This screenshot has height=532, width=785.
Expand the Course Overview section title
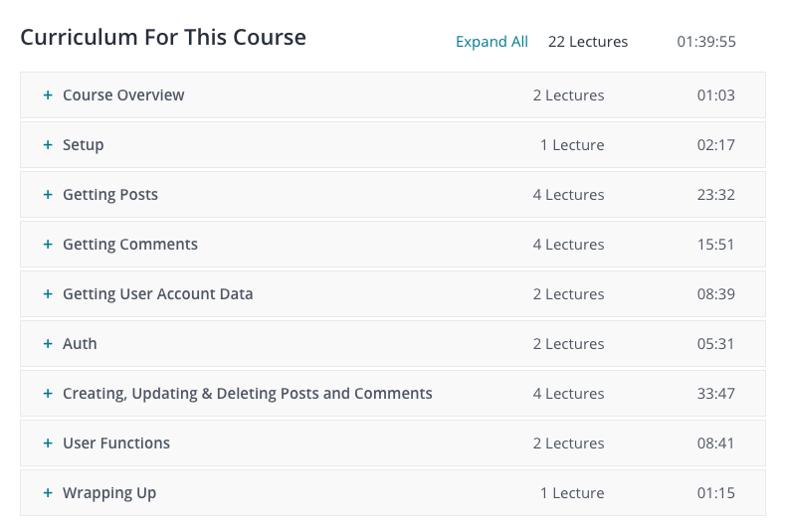(123, 95)
